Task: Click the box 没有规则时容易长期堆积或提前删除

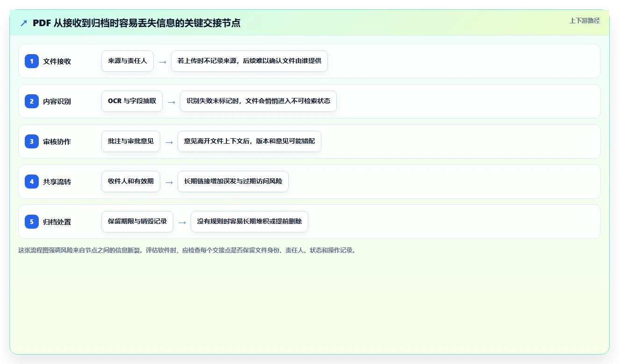Action: pyautogui.click(x=249, y=222)
